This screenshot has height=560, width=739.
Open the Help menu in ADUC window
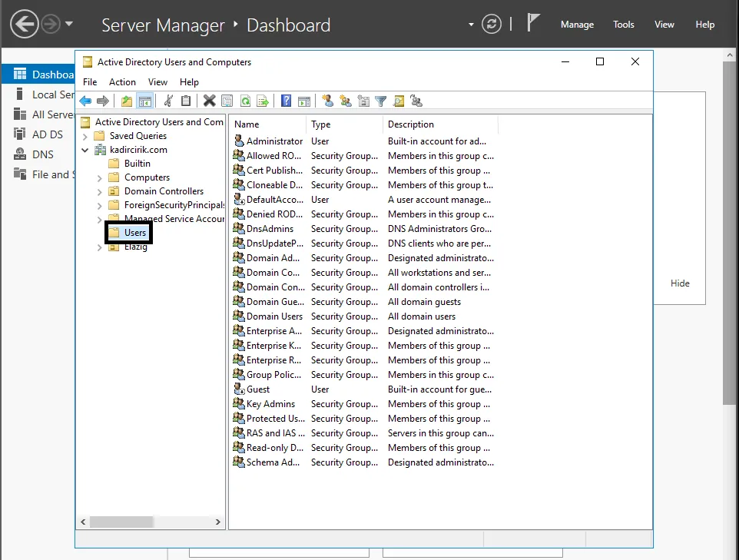point(189,82)
